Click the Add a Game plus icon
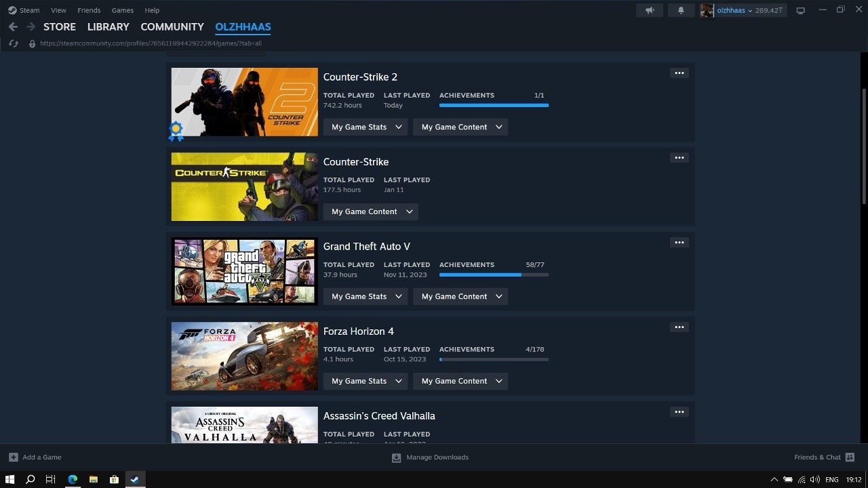The height and width of the screenshot is (488, 868). (x=14, y=457)
